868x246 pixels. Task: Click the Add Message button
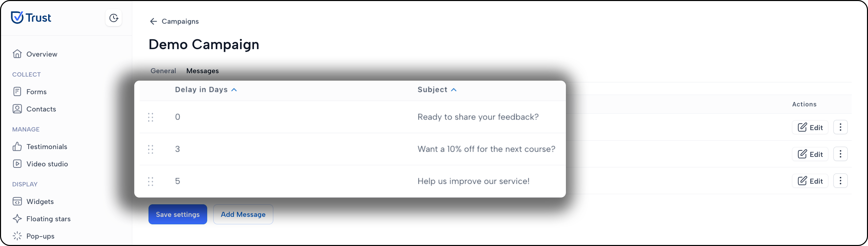point(243,214)
